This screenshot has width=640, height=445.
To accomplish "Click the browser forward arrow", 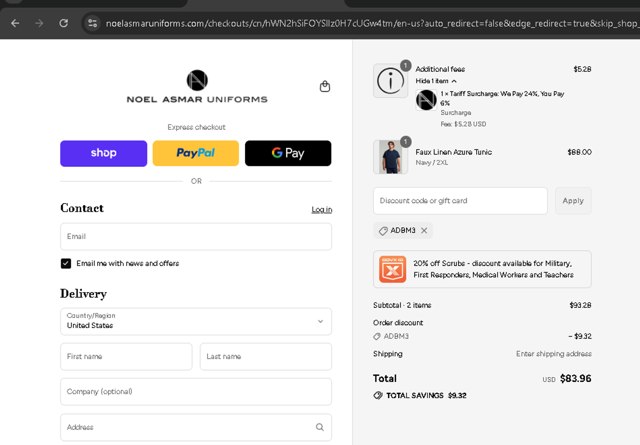I will click(39, 23).
